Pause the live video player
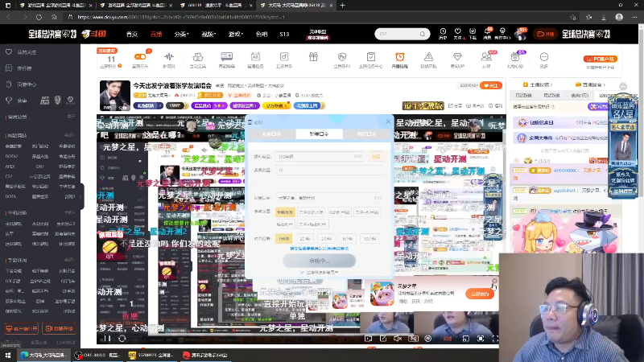This screenshot has height=362, width=644. [x=107, y=339]
